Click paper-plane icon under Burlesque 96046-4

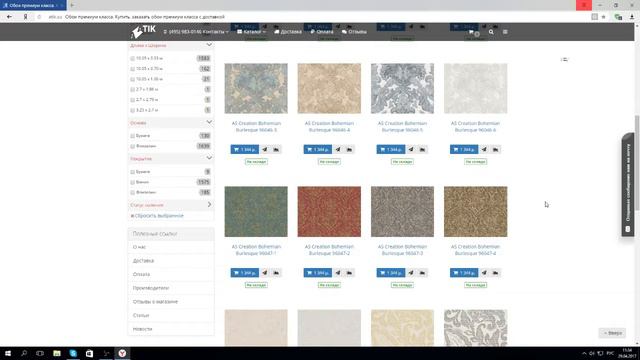(338, 149)
